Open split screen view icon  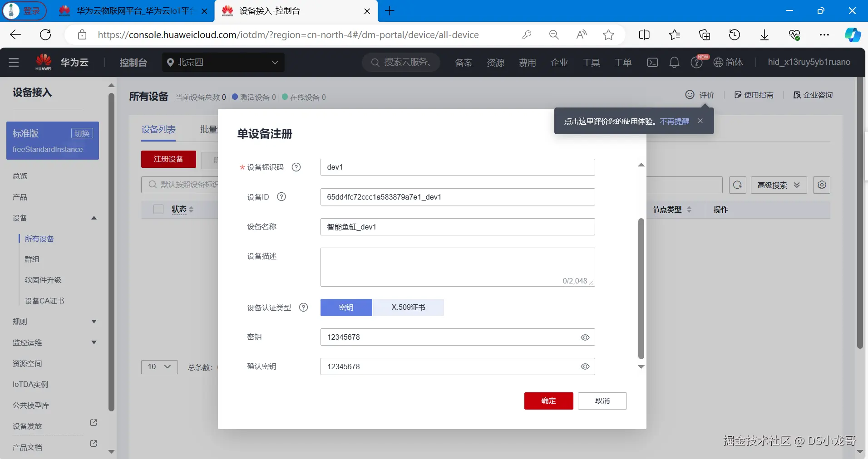644,35
